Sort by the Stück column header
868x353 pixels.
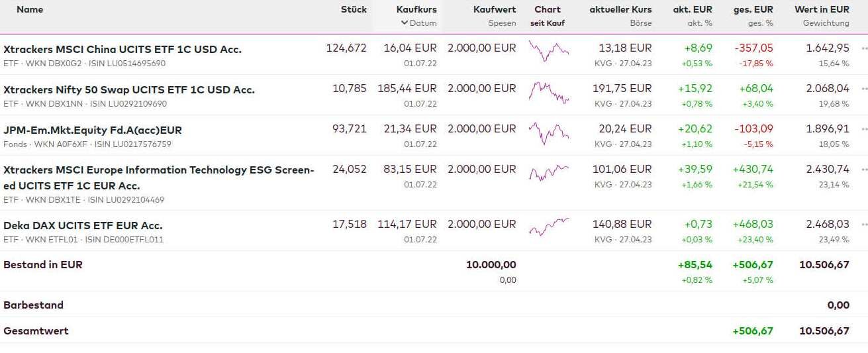click(354, 9)
